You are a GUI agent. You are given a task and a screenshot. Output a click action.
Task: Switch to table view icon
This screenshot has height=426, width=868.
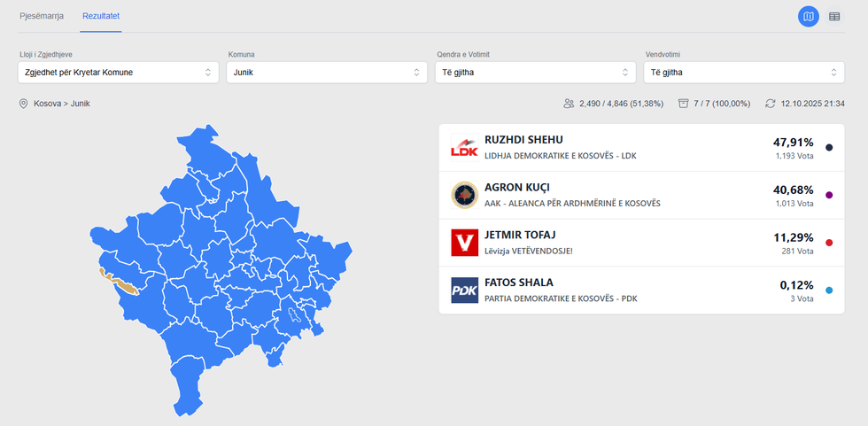pyautogui.click(x=834, y=16)
